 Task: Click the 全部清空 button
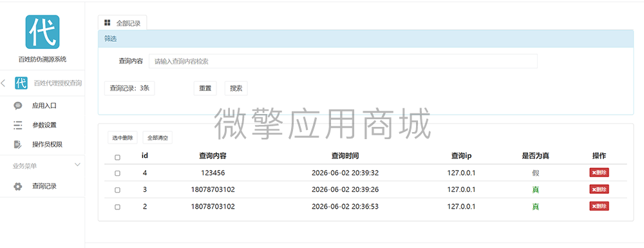click(x=158, y=138)
